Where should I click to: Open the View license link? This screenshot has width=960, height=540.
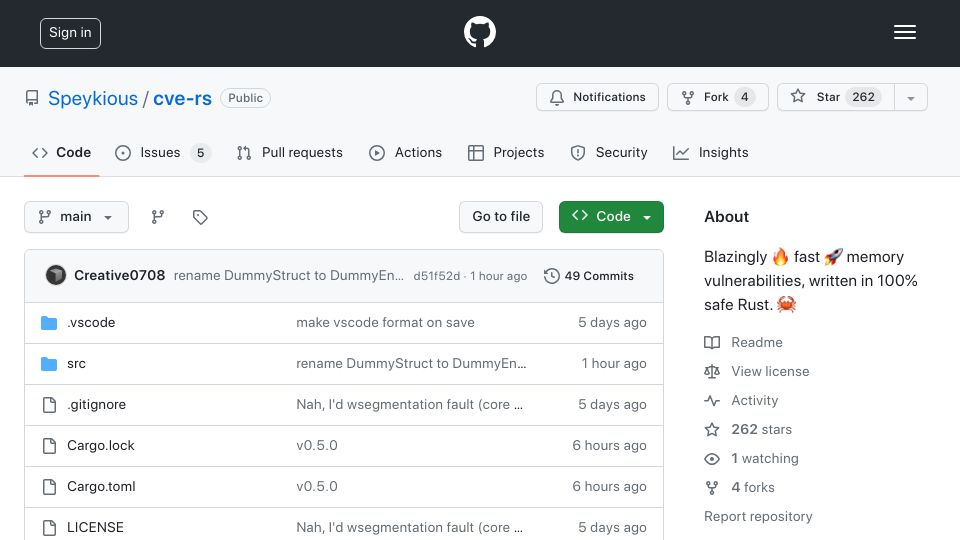tap(757, 372)
